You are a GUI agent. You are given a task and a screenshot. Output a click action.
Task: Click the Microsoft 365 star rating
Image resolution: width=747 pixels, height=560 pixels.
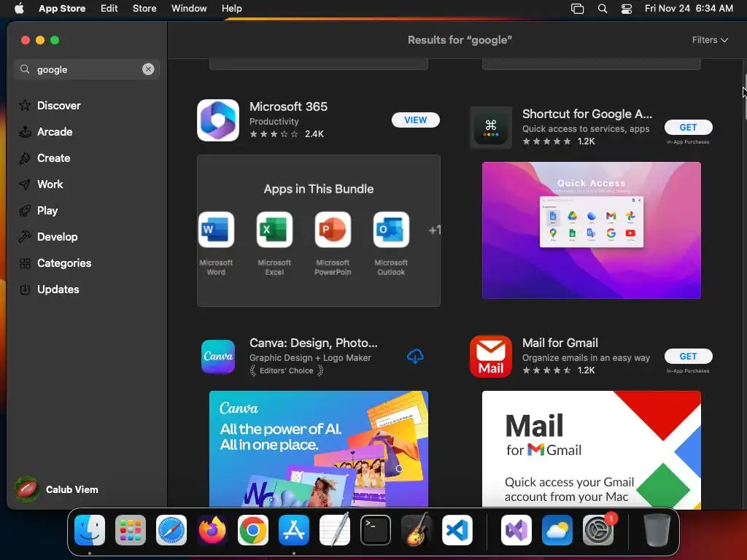tap(274, 134)
